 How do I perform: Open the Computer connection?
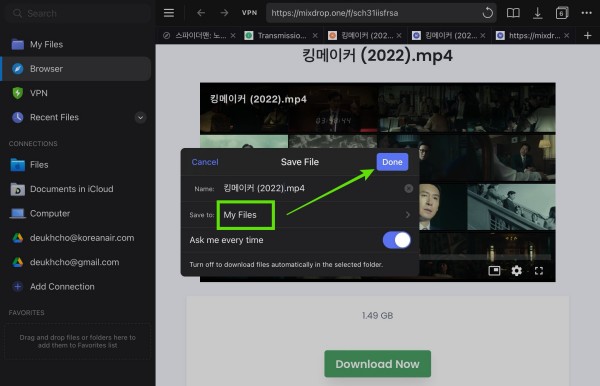(77, 213)
